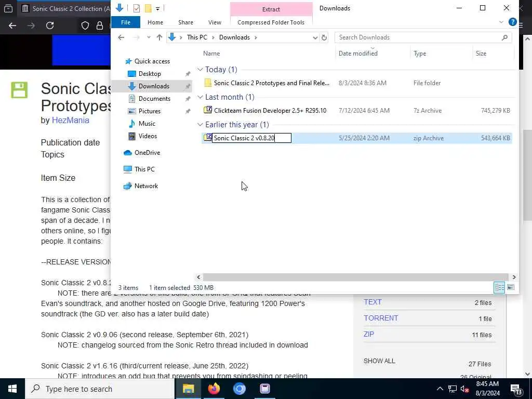Select Quick access in navigation pane
This screenshot has width=532, height=399.
click(x=152, y=61)
